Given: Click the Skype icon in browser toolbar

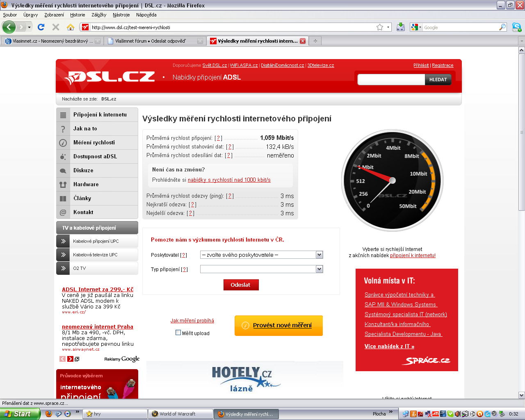Looking at the screenshot, I should tap(516, 27).
